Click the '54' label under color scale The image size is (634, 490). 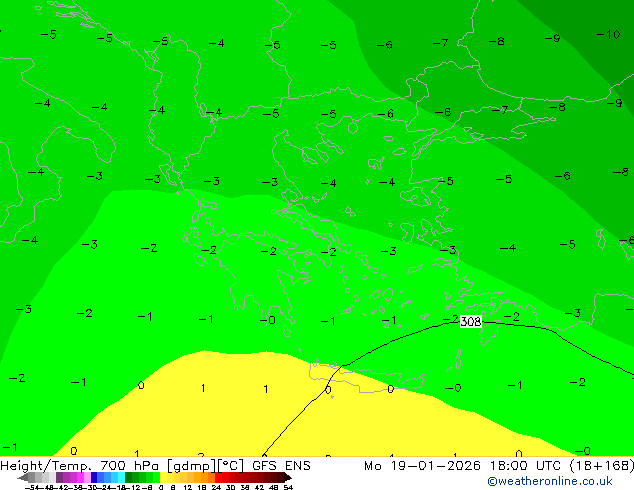pos(288,488)
